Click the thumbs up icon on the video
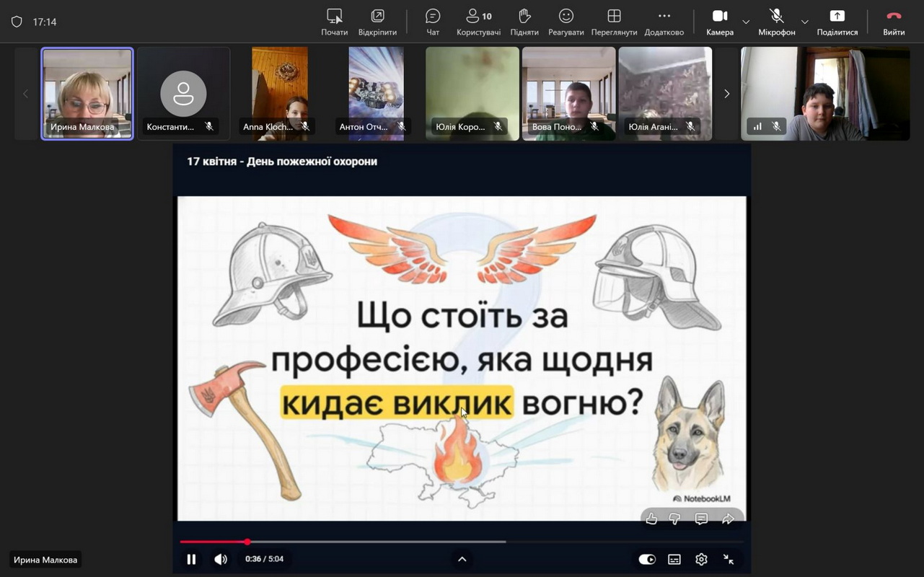Screen dimensions: 924x577 [x=651, y=519]
